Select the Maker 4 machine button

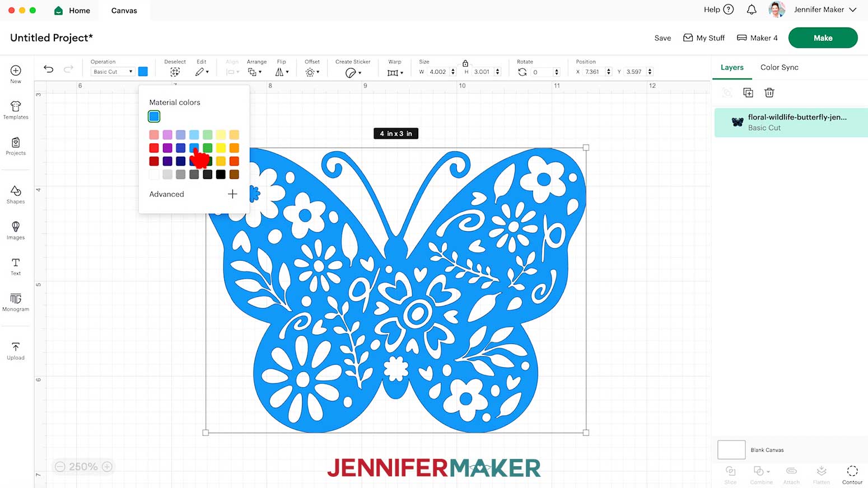pos(757,38)
